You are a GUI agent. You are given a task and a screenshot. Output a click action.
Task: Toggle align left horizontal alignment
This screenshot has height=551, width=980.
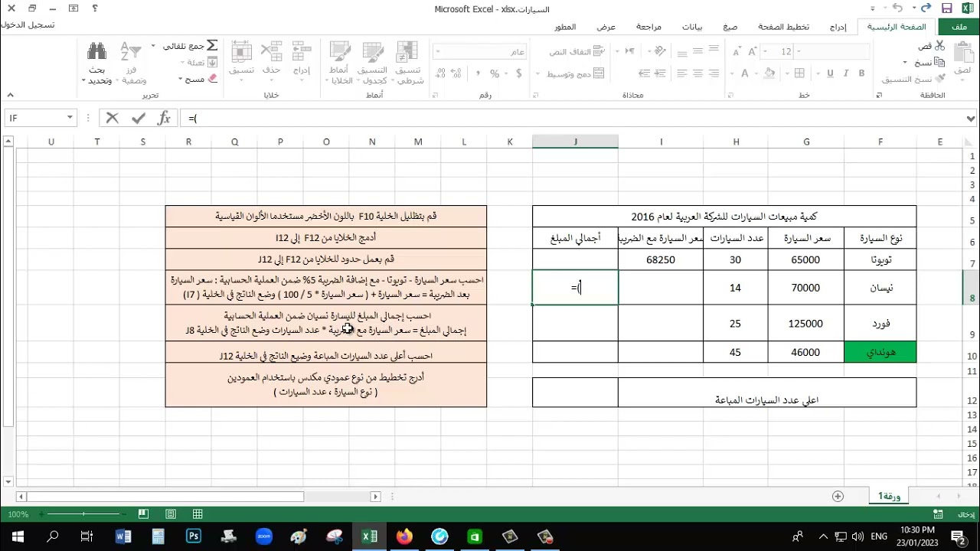[x=681, y=73]
